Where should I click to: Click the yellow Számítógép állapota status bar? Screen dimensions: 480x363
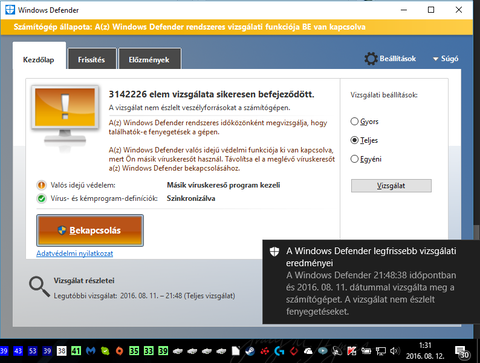pyautogui.click(x=237, y=27)
